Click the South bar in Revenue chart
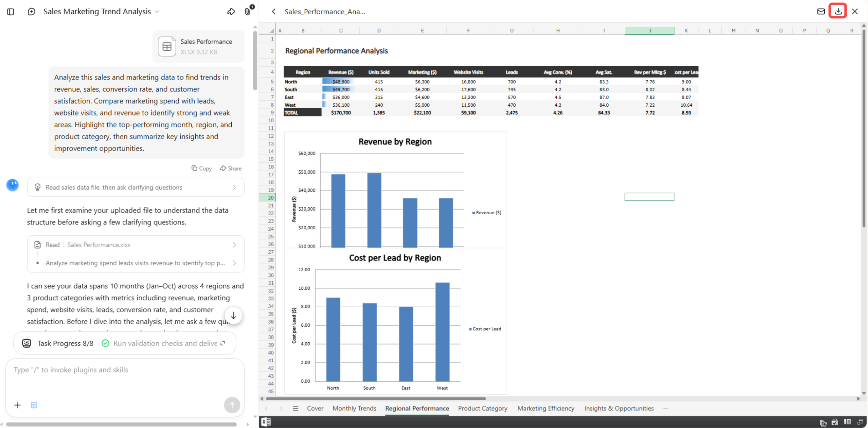 point(374,210)
